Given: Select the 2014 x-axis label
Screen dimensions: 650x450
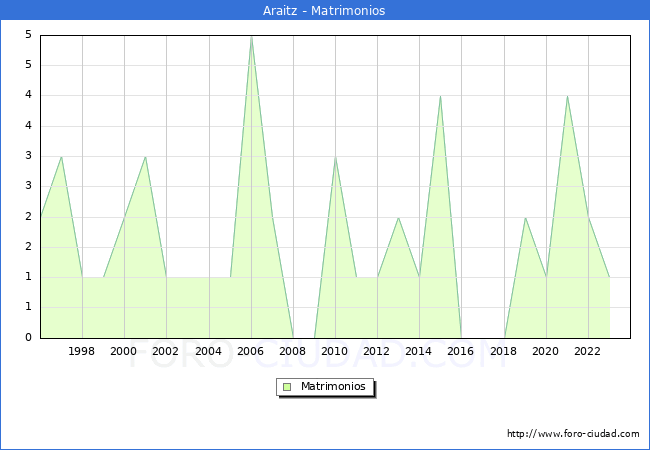Looking at the screenshot, I should pyautogui.click(x=419, y=351).
